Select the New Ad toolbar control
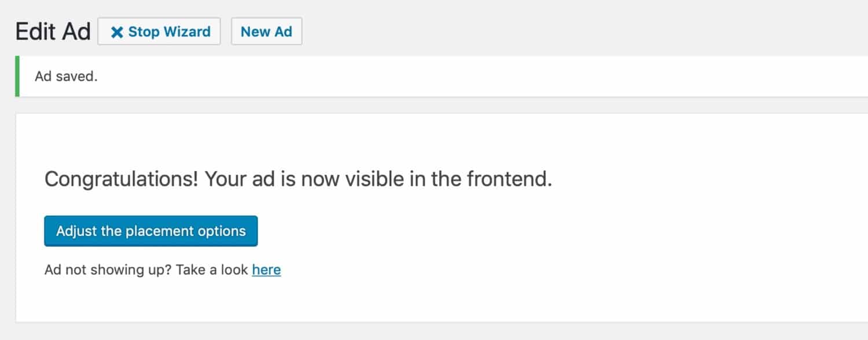Viewport: 868px width, 340px height. 266,32
